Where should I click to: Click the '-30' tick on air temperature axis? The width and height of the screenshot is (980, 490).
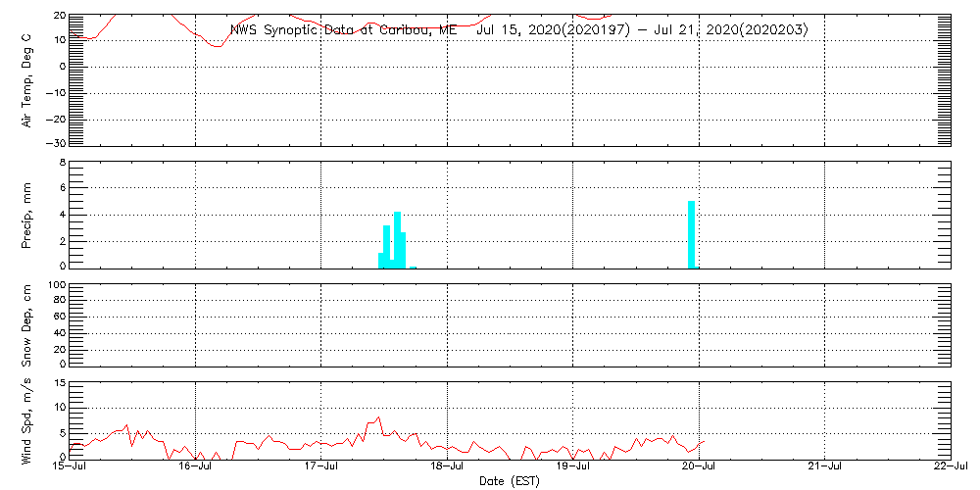(55, 143)
